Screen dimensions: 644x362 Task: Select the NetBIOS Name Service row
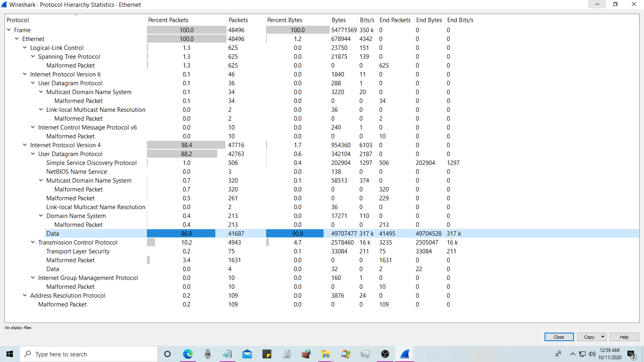(x=322, y=171)
